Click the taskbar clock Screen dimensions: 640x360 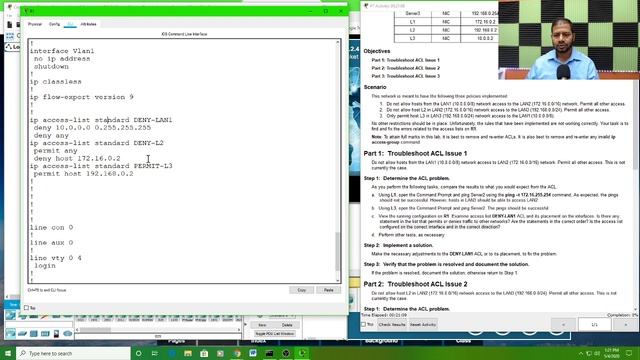[611, 353]
